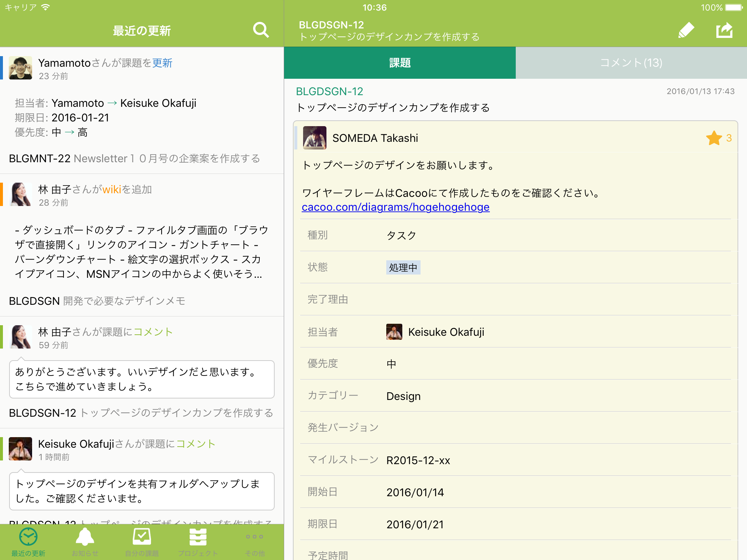Open cacoo.com/diagrams/hogehogehoge link

pyautogui.click(x=395, y=207)
